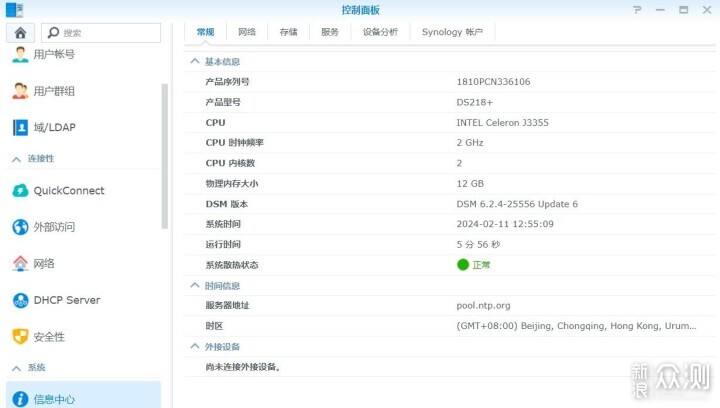
Task: Open User account icon in sidebar
Action: tap(20, 54)
